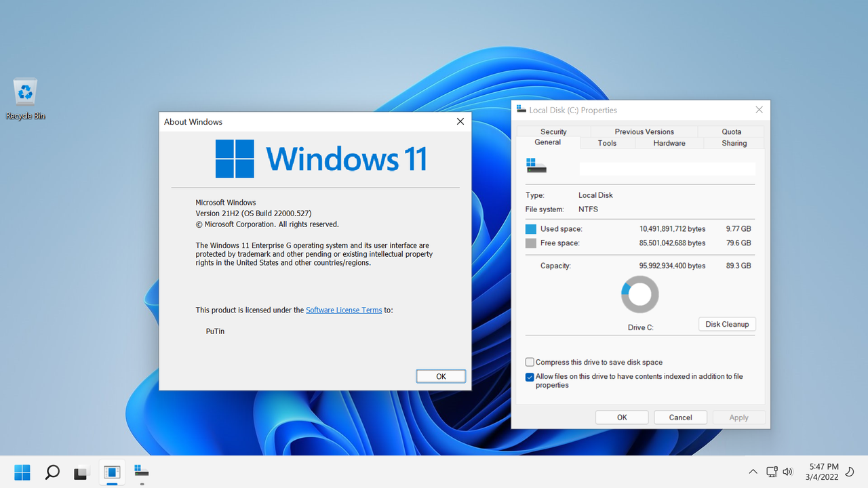Click the Version 21H2 build text

pyautogui.click(x=254, y=213)
